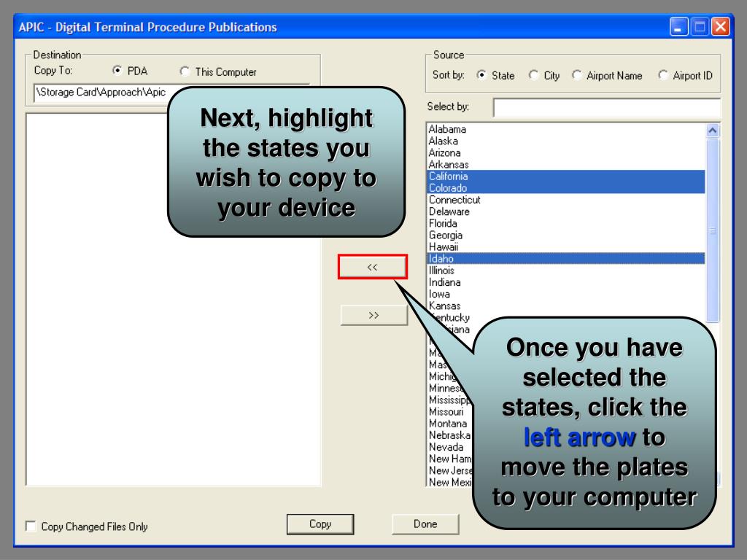Click the left double-arrow move button
This screenshot has height=560, width=747.
pyautogui.click(x=373, y=267)
